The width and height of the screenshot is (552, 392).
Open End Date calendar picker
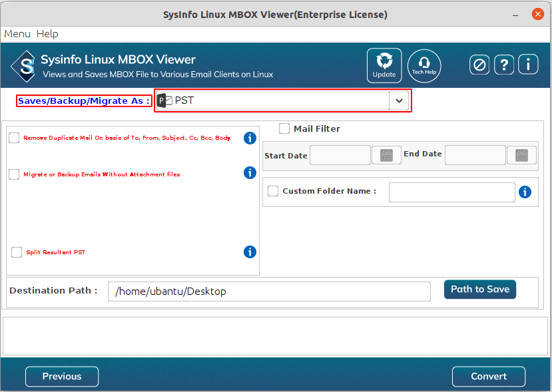point(521,155)
